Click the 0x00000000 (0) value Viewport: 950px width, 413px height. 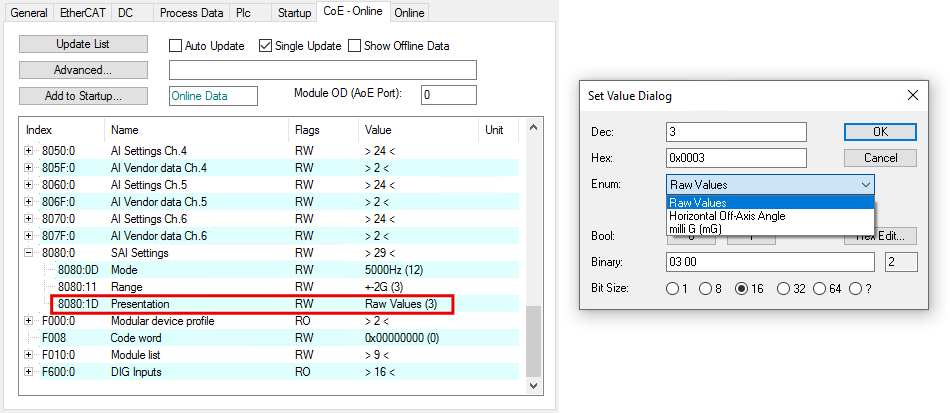pyautogui.click(x=402, y=337)
